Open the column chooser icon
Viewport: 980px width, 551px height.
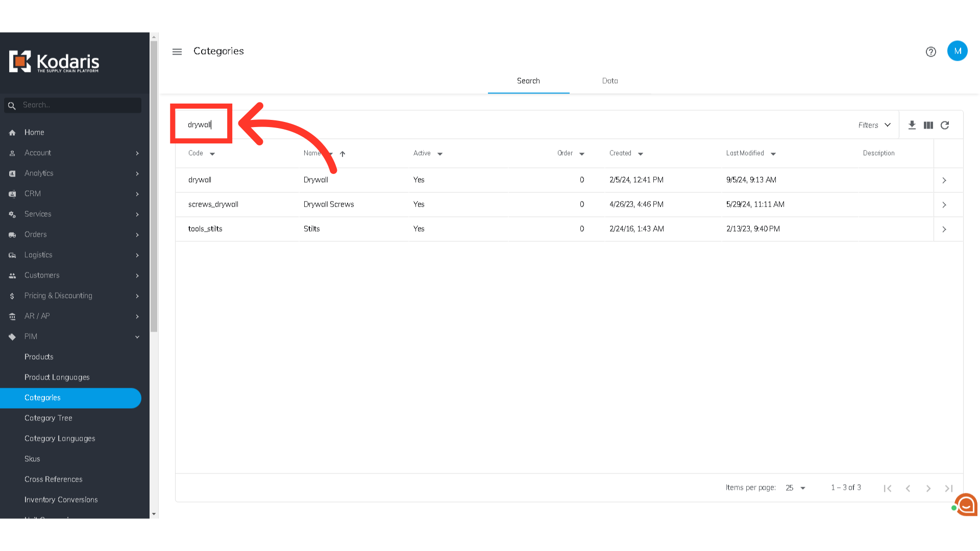928,125
